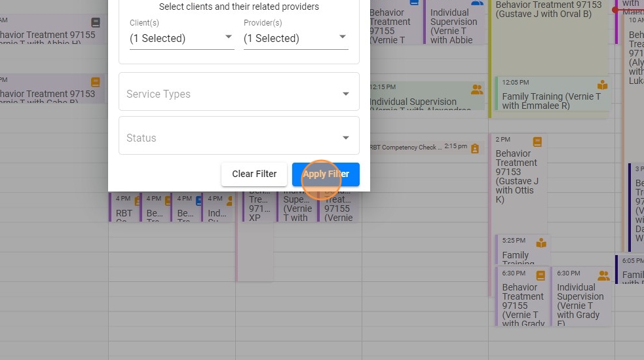
Task: Expand the Service Types dropdown
Action: pyautogui.click(x=238, y=94)
